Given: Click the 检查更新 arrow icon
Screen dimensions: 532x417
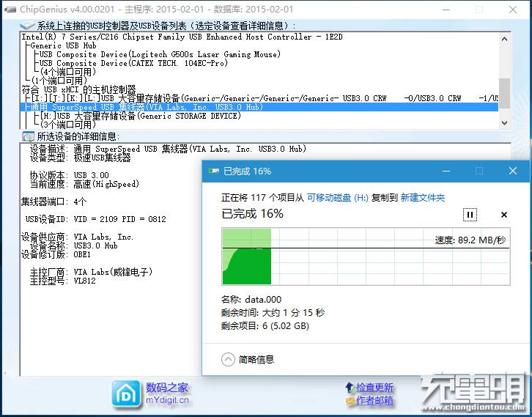Looking at the screenshot, I should pos(350,387).
